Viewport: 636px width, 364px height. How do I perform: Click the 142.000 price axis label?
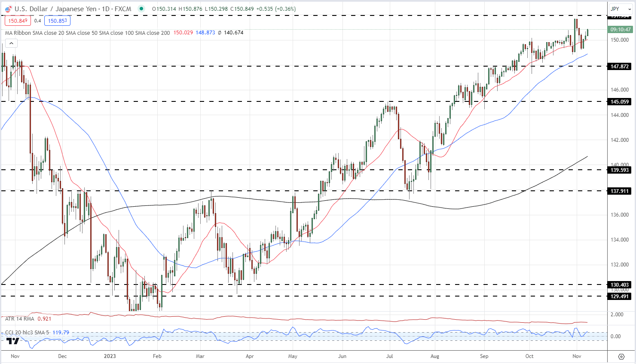coord(620,140)
